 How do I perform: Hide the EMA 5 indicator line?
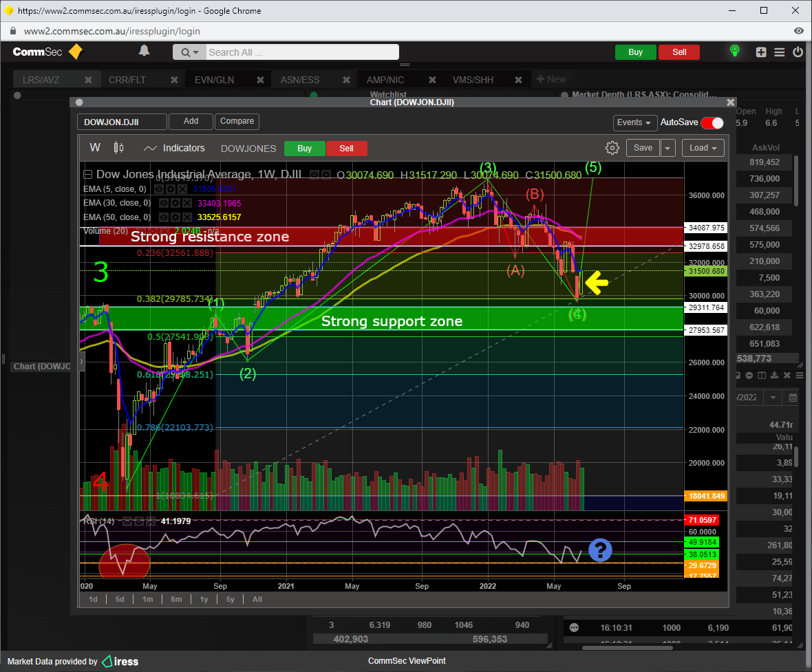point(159,188)
